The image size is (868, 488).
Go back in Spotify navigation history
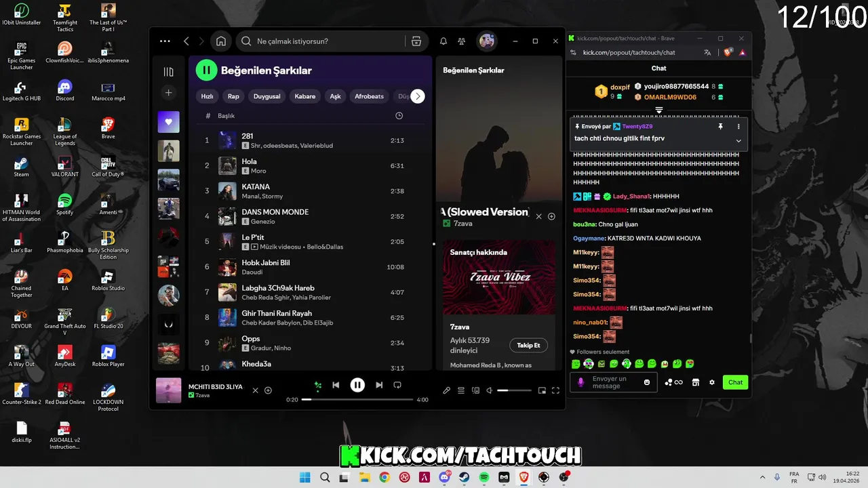[x=186, y=41]
